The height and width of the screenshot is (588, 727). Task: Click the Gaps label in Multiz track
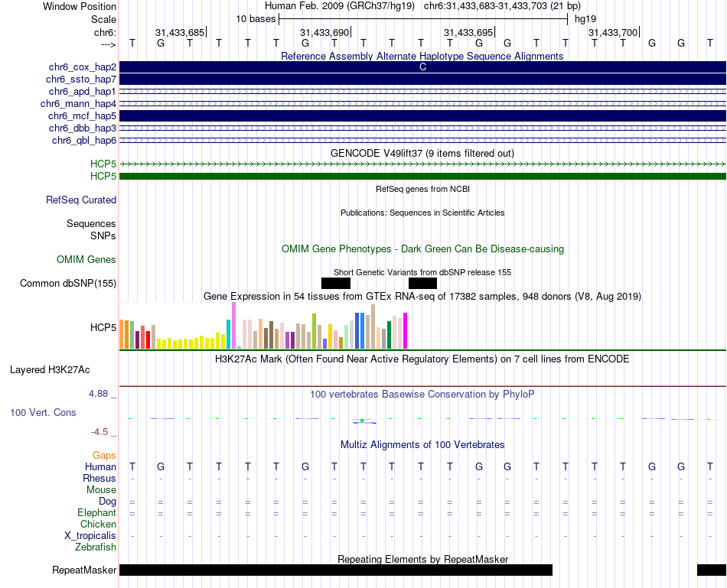coord(104,456)
